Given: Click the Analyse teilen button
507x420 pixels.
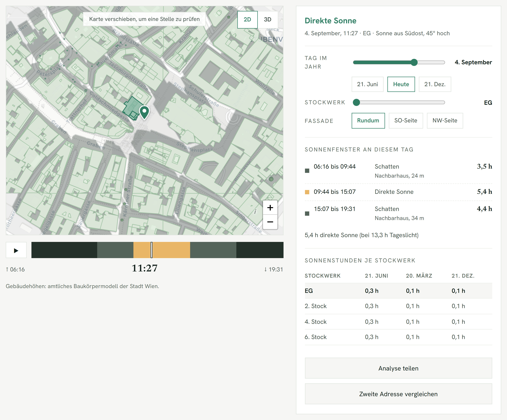Looking at the screenshot, I should (x=398, y=368).
